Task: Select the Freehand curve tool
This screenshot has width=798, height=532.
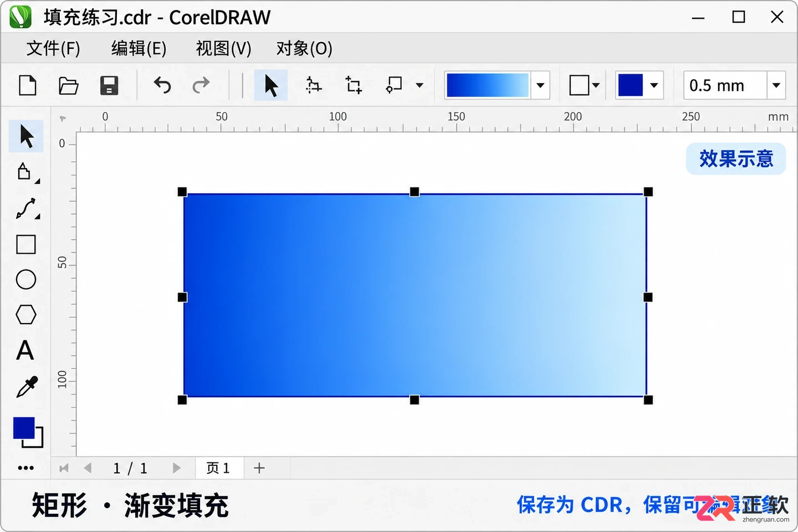Action: click(x=27, y=208)
